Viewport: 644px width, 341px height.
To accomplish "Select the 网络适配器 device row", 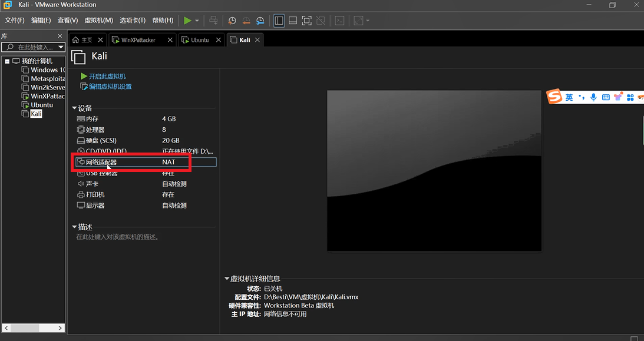I will 146,162.
